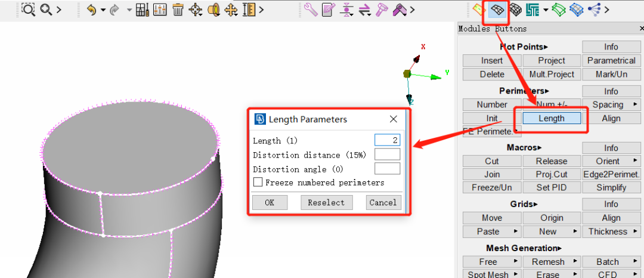Close the Length Parameters dialog with X
This screenshot has width=644, height=278.
[393, 119]
